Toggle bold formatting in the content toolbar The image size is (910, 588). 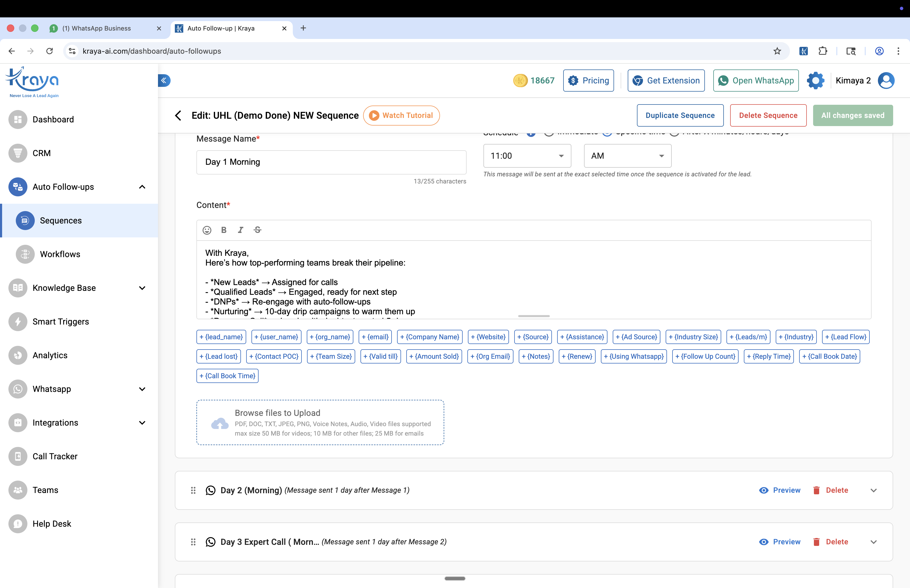(x=224, y=230)
